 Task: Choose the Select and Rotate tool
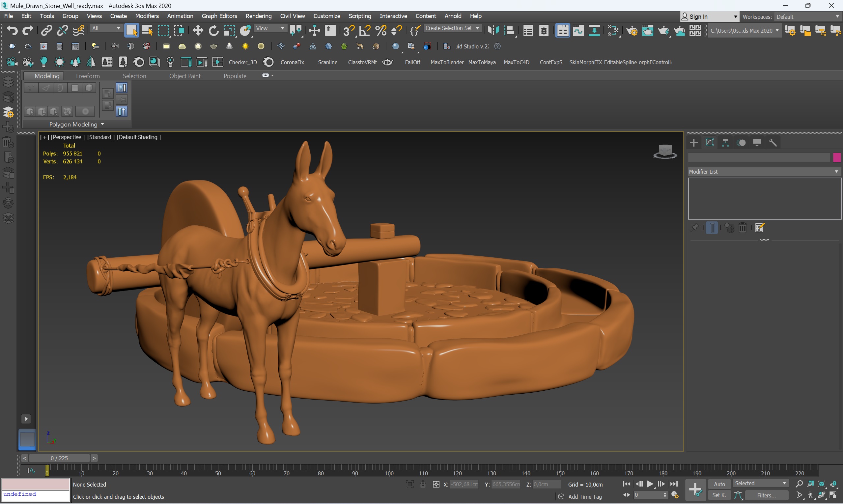click(214, 31)
